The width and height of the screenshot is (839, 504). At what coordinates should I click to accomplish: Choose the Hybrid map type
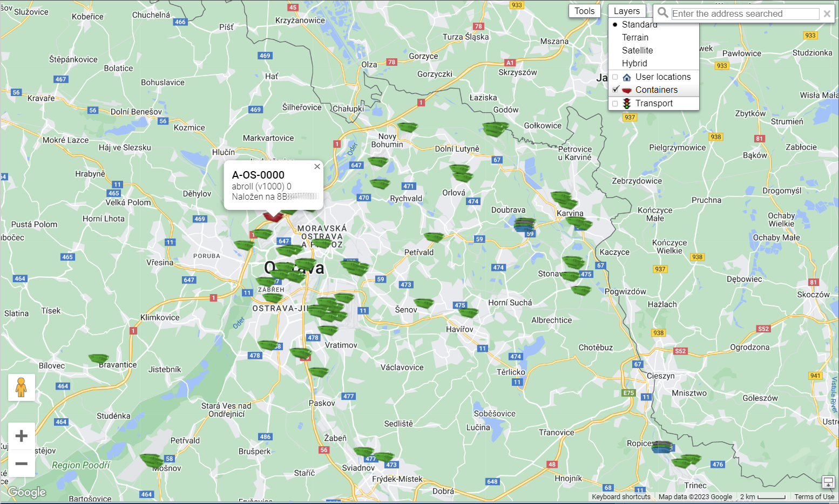click(634, 64)
